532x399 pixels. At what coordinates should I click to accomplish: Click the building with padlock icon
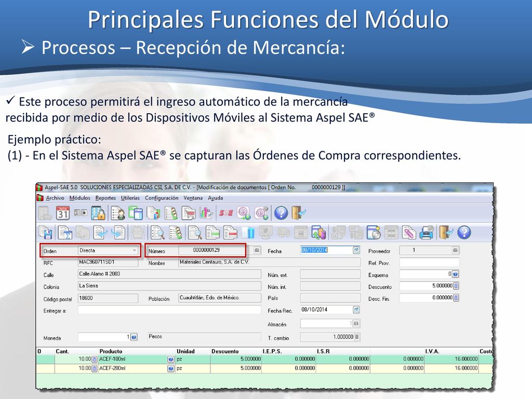coord(98,213)
